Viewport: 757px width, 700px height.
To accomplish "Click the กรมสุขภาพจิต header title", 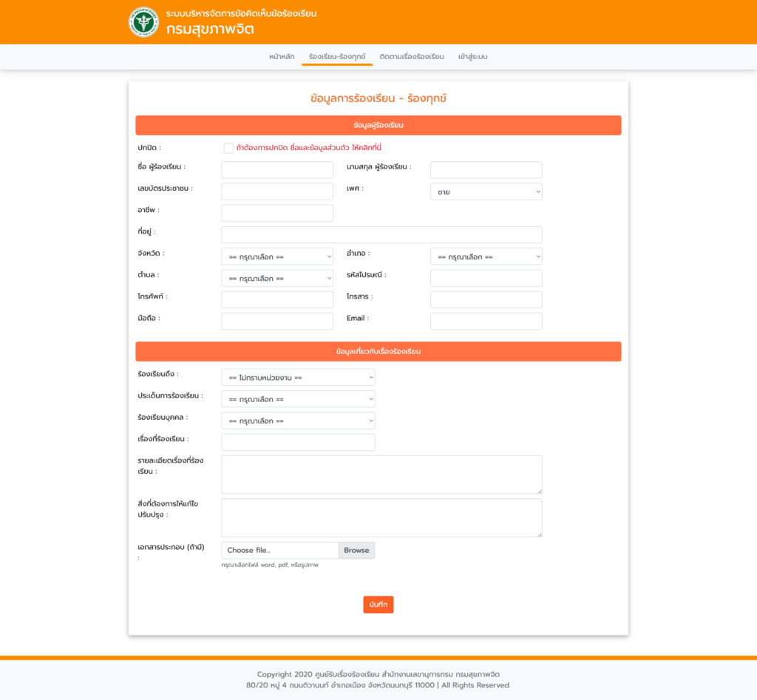I will [x=210, y=29].
